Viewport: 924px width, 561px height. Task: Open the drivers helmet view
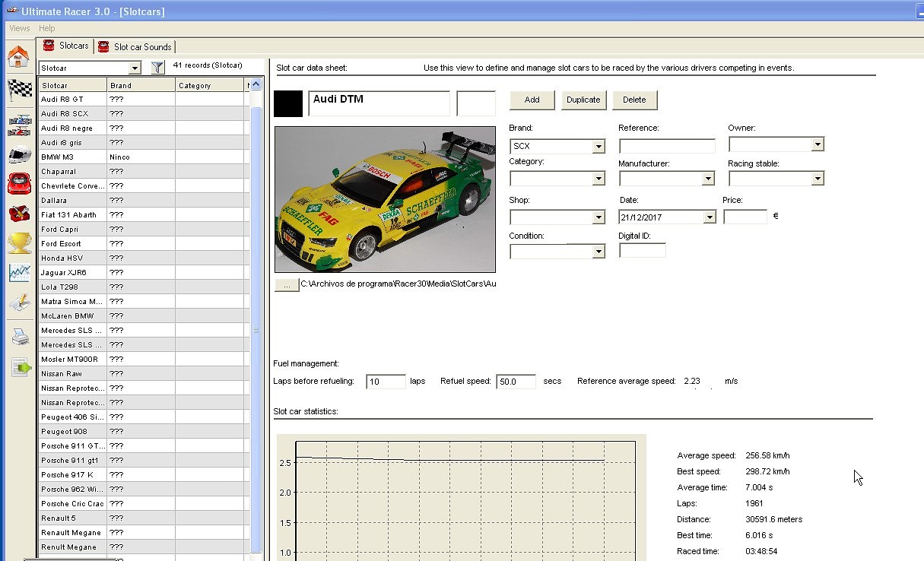pyautogui.click(x=19, y=155)
